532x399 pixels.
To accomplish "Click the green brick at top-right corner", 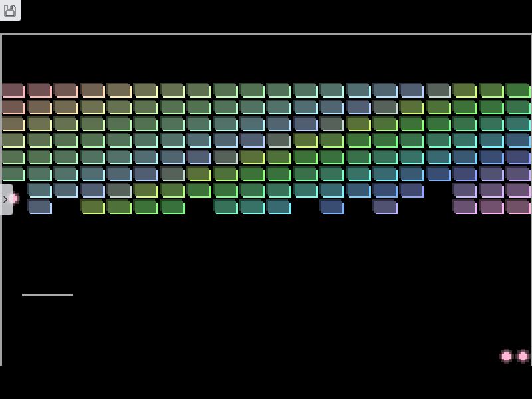I will (x=518, y=90).
